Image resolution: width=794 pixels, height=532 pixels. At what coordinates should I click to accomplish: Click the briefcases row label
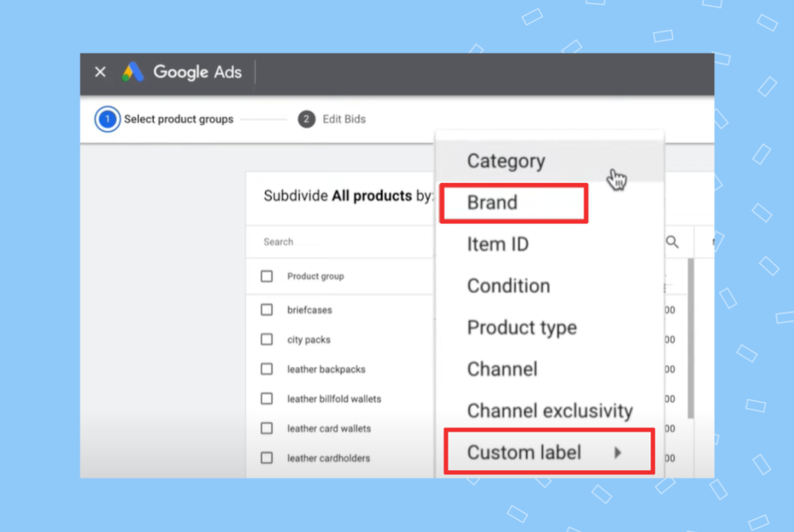pos(309,310)
